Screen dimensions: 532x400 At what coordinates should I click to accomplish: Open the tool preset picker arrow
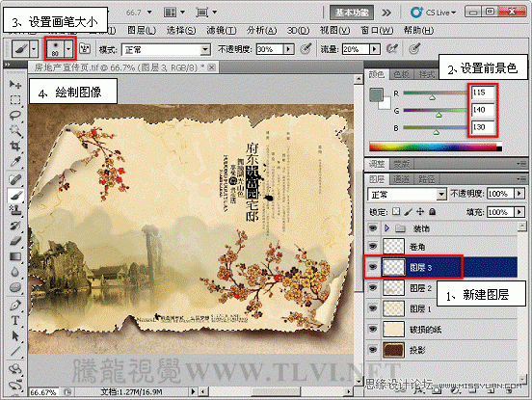coord(33,49)
